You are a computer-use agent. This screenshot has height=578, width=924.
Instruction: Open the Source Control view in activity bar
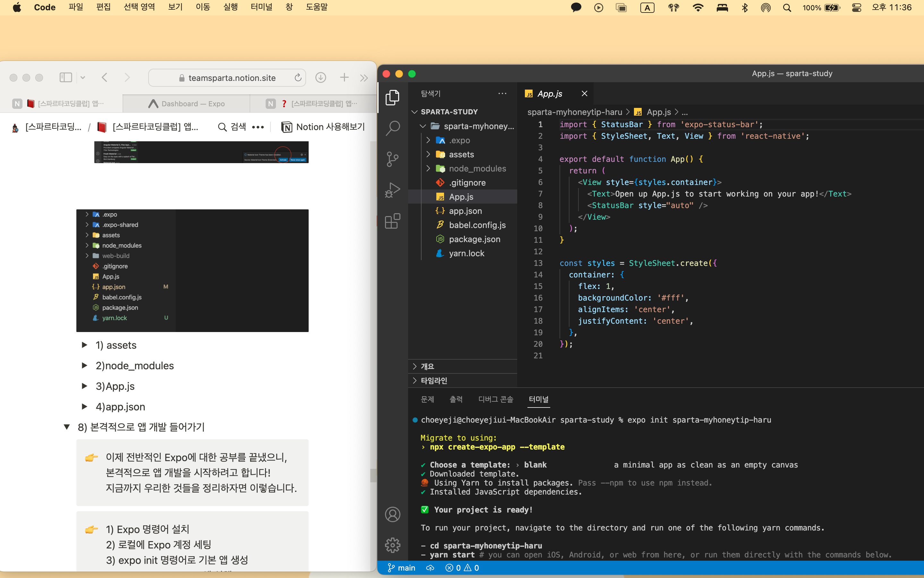click(392, 159)
